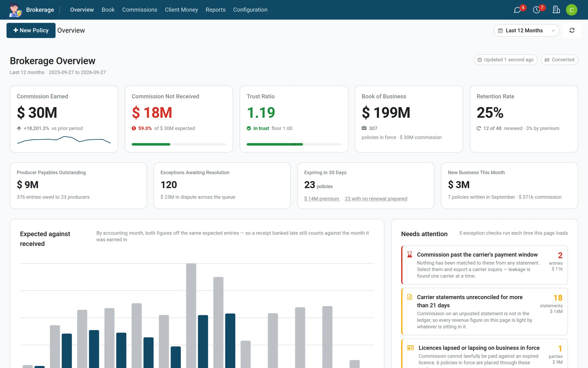Toggle the Converted currency chip
Screen dimensions: 588x368
(559, 60)
